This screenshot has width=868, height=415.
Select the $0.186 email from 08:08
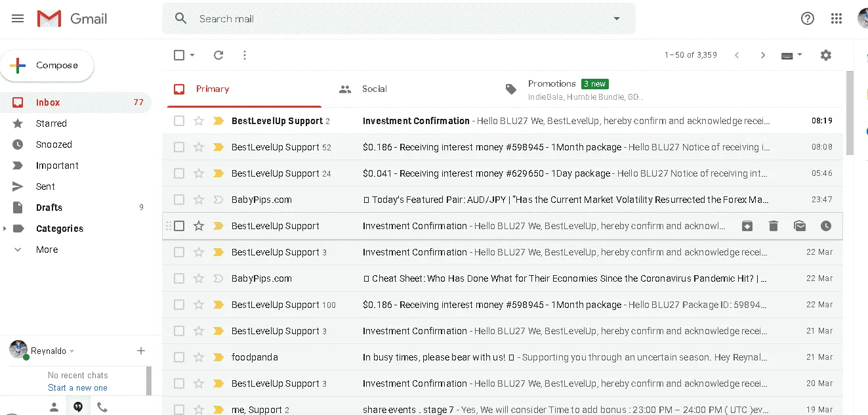pyautogui.click(x=179, y=147)
